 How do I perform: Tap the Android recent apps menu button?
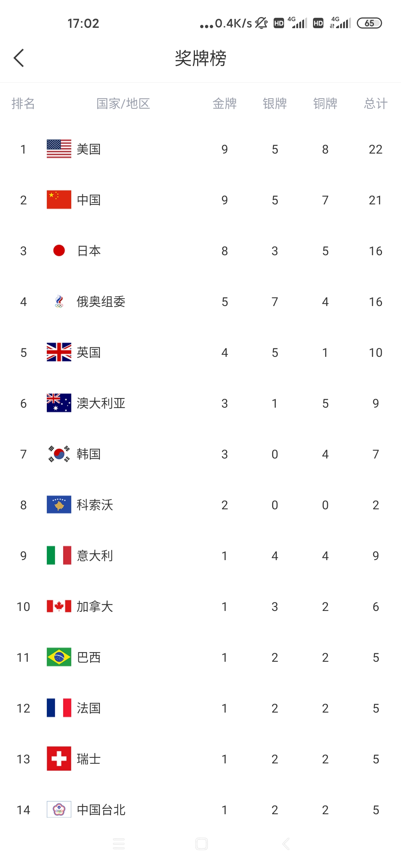[119, 844]
